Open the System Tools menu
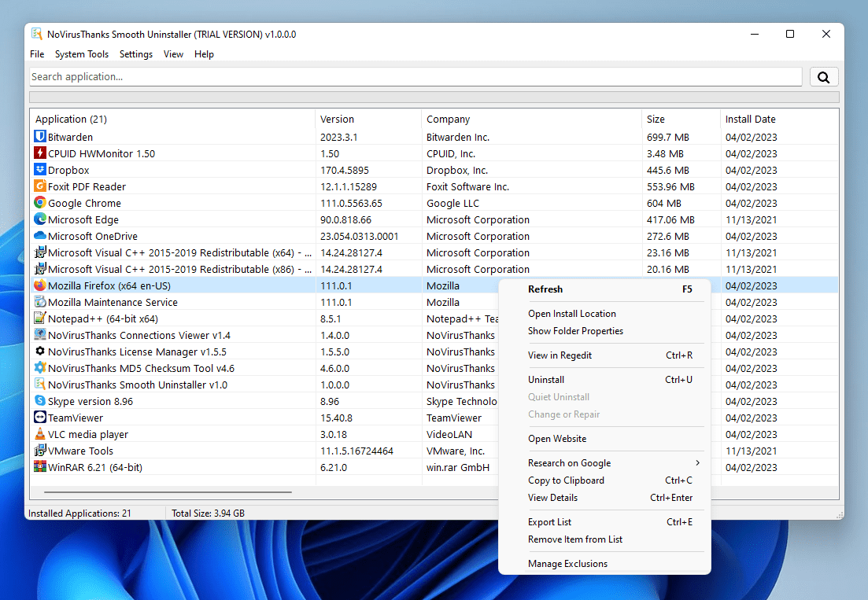 pos(81,54)
